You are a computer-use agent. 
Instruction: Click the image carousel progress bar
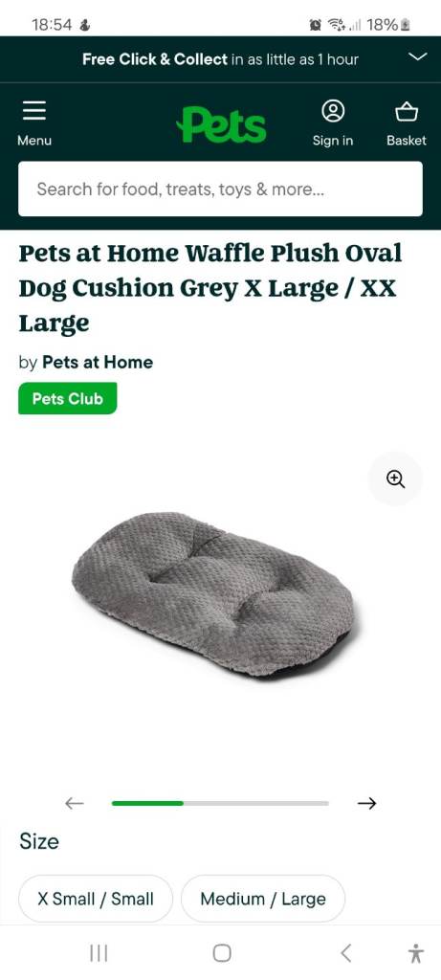coord(220,803)
